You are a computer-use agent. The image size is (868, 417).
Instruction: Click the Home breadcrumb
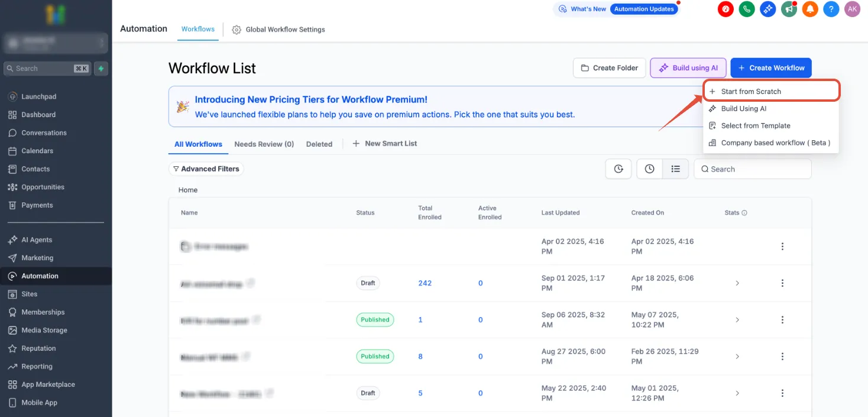coord(188,190)
